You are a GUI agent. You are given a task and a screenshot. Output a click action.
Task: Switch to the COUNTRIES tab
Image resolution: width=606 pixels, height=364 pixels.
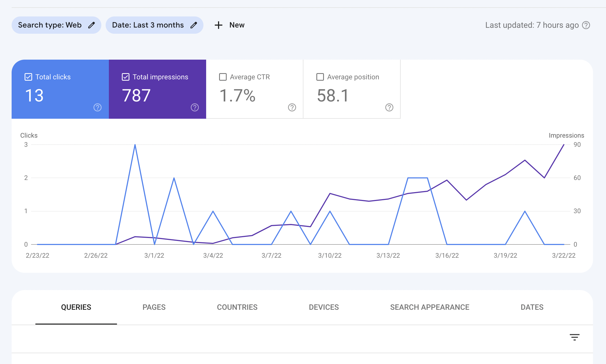(237, 307)
